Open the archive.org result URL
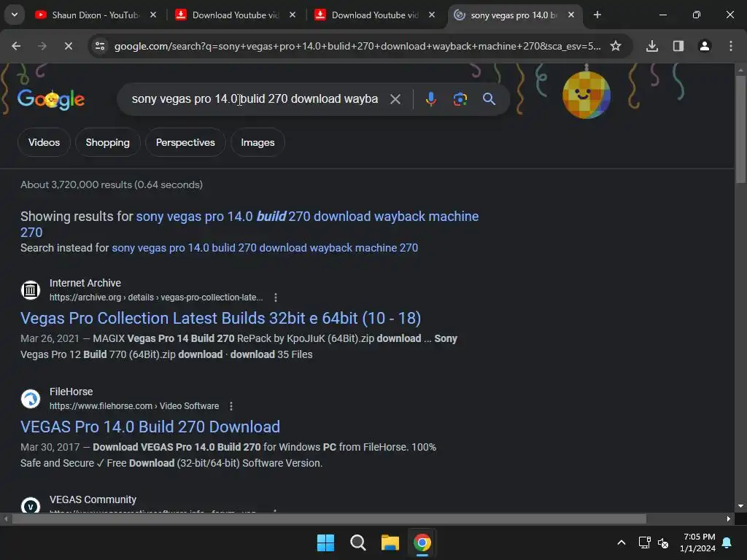The image size is (747, 560). tap(156, 297)
